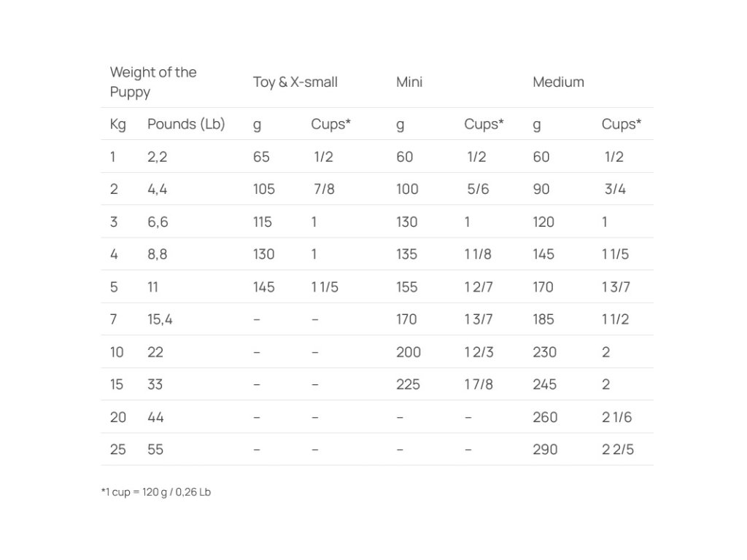The image size is (747, 560).
Task: Click the 'Mini' column header
Action: tap(409, 82)
